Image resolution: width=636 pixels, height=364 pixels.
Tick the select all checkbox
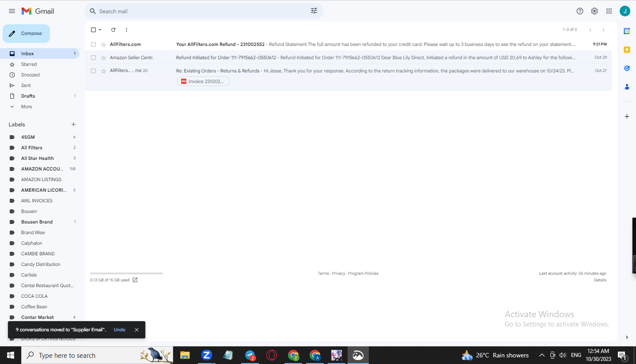click(x=93, y=30)
